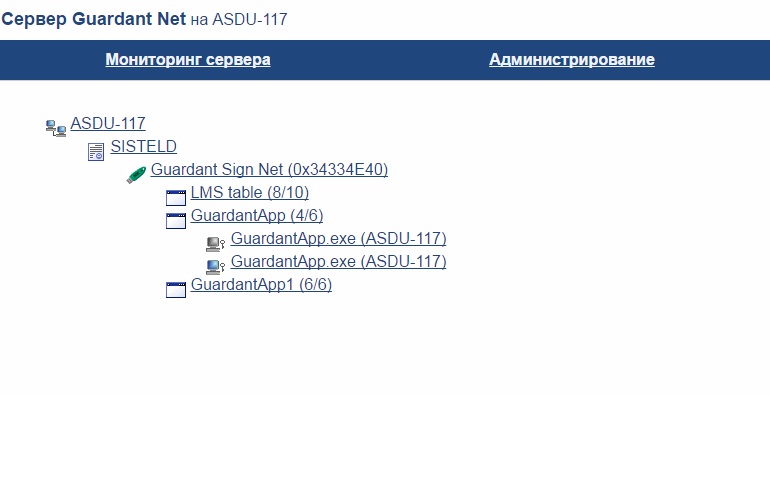This screenshot has height=493, width=770.
Task: Go to the Администрирование page
Action: (x=572, y=60)
